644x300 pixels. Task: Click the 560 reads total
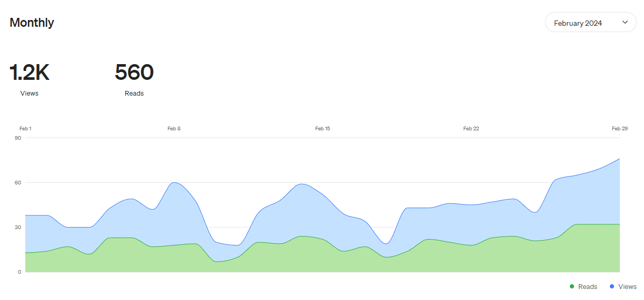pos(134,73)
